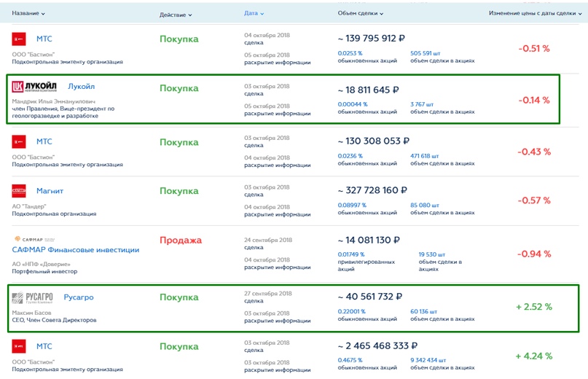This screenshot has width=588, height=379.
Task: Click price change -0.94 %
Action: [534, 254]
